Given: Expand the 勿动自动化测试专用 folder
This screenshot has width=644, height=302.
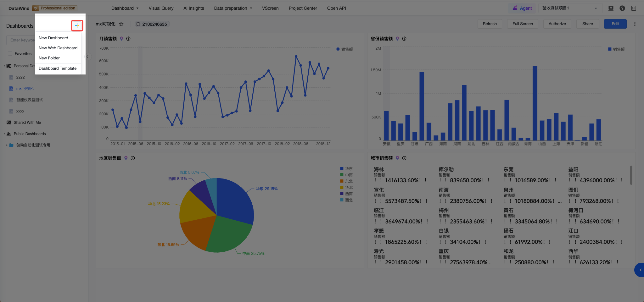Looking at the screenshot, I should [7, 145].
